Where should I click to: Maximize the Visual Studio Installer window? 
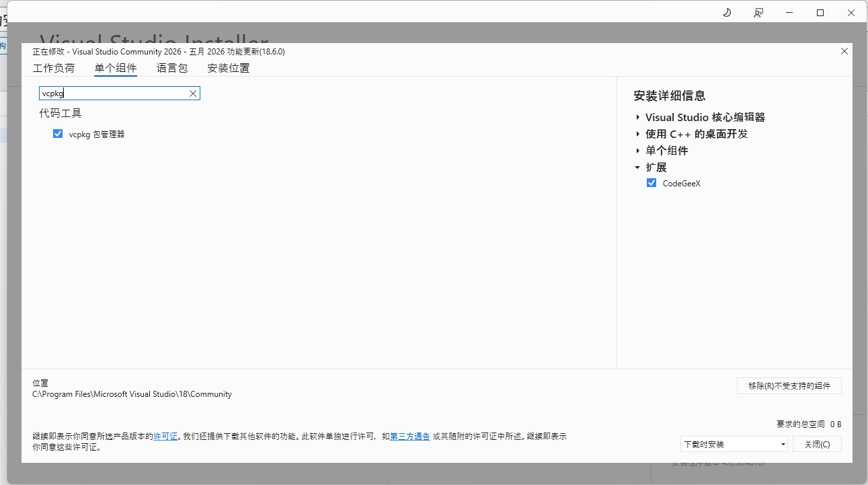click(x=820, y=13)
